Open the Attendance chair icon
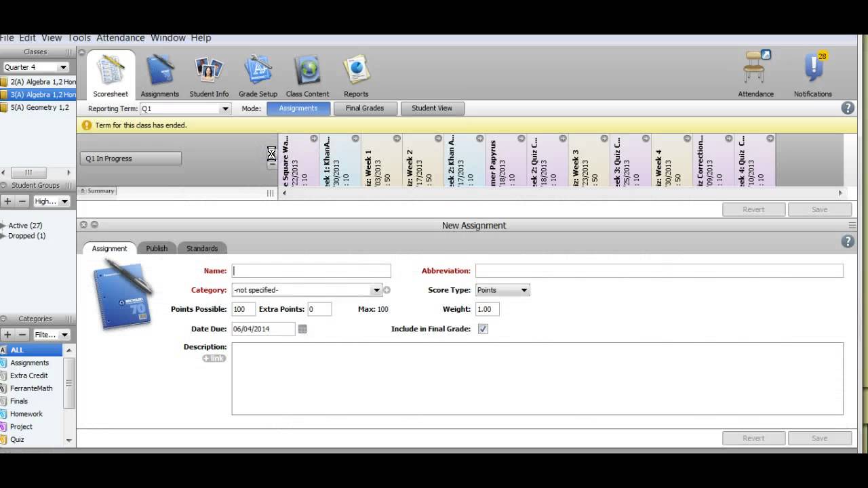This screenshot has height=488, width=868. point(755,75)
